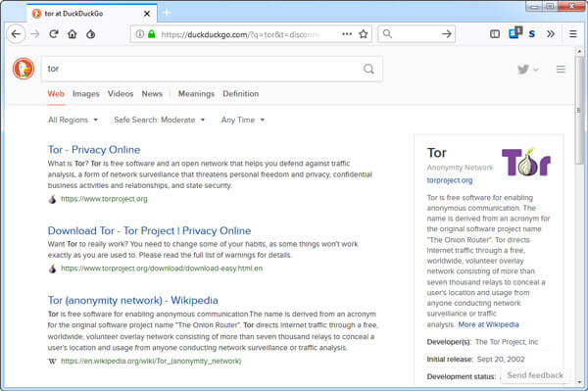Screen dimensions: 588x391
Task: Toggle the sidebar view icon
Action: coord(495,34)
